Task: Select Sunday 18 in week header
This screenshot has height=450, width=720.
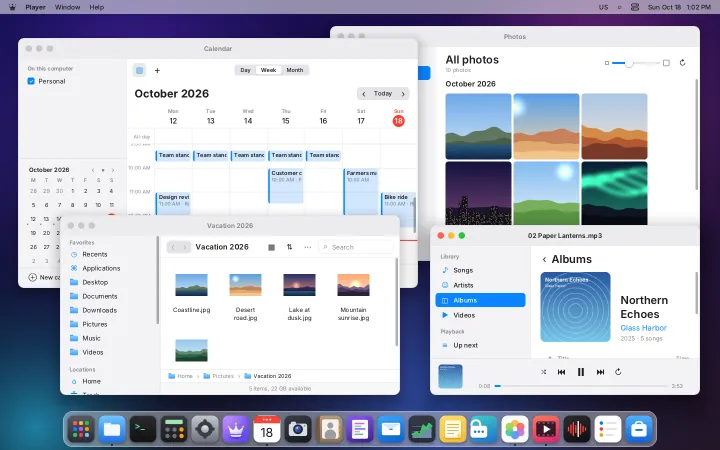Action: [x=398, y=121]
